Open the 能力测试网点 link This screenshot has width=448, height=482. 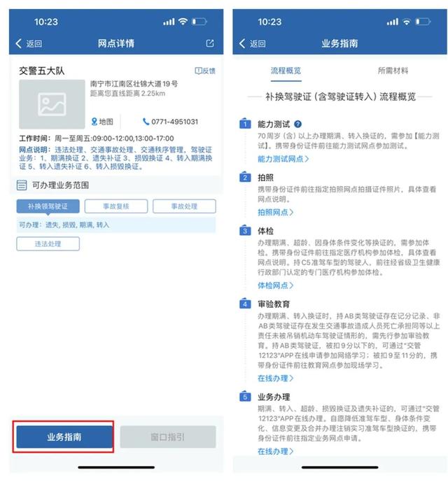pos(283,159)
